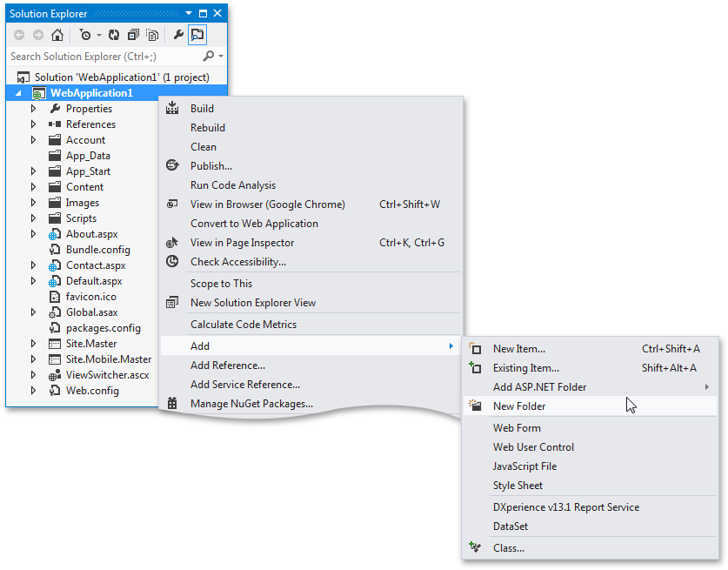728x570 pixels.
Task: Open the search options dropdown arrow
Action: [221, 57]
